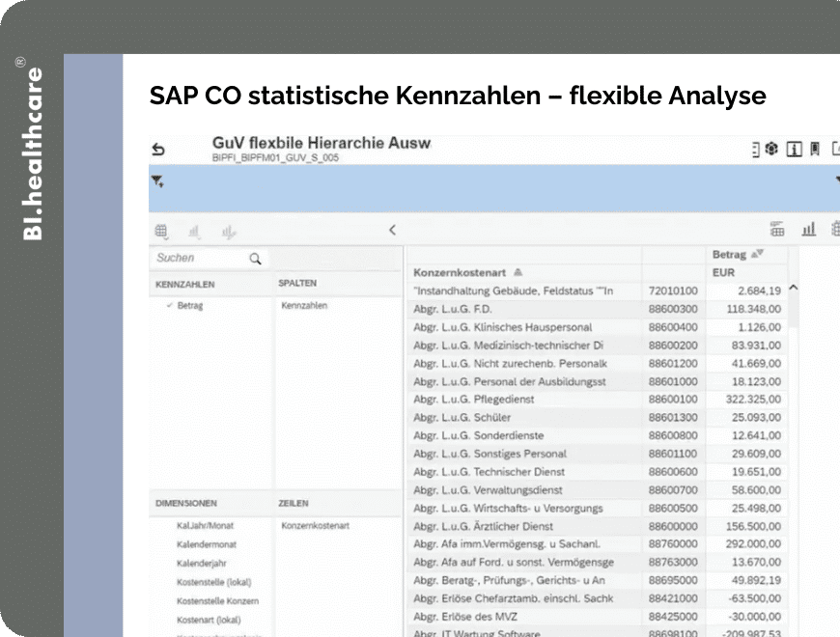Click the ZEILEN section header
Image resolution: width=840 pixels, height=637 pixels.
point(294,503)
